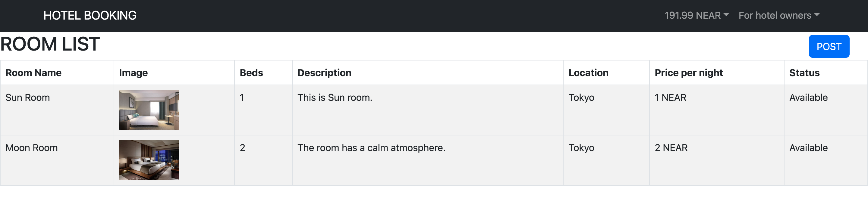Image resolution: width=868 pixels, height=223 pixels.
Task: Open the 191.99 NEAR account dropdown
Action: click(x=697, y=15)
